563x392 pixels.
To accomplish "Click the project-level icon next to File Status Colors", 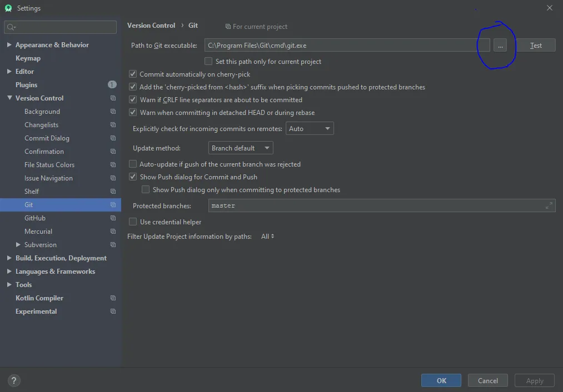I will [113, 164].
